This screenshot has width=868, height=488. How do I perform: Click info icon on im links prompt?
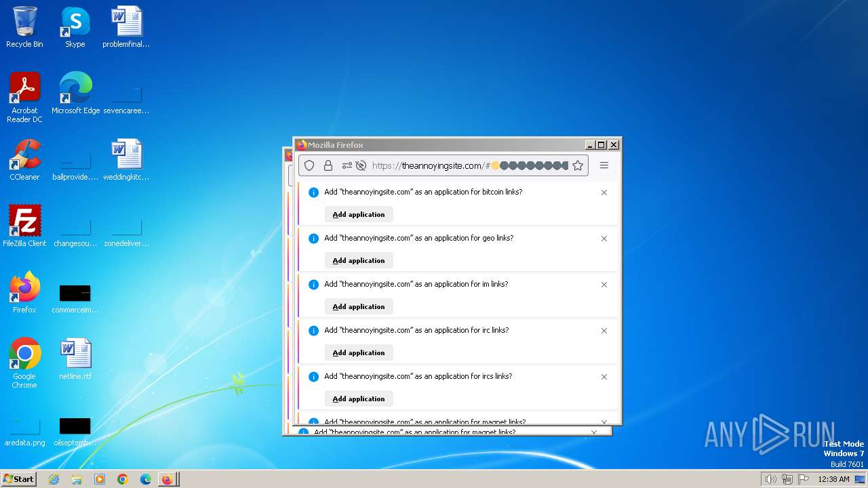(x=313, y=285)
